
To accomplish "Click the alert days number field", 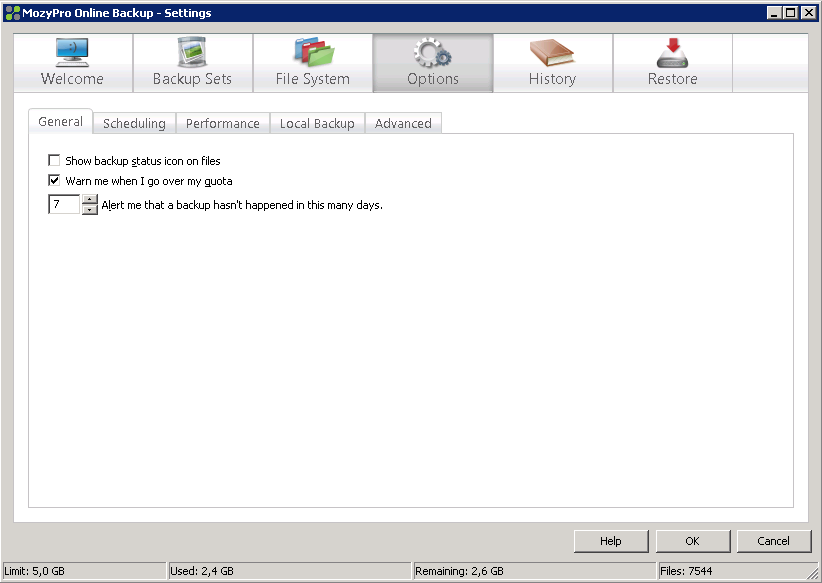I will tap(64, 204).
